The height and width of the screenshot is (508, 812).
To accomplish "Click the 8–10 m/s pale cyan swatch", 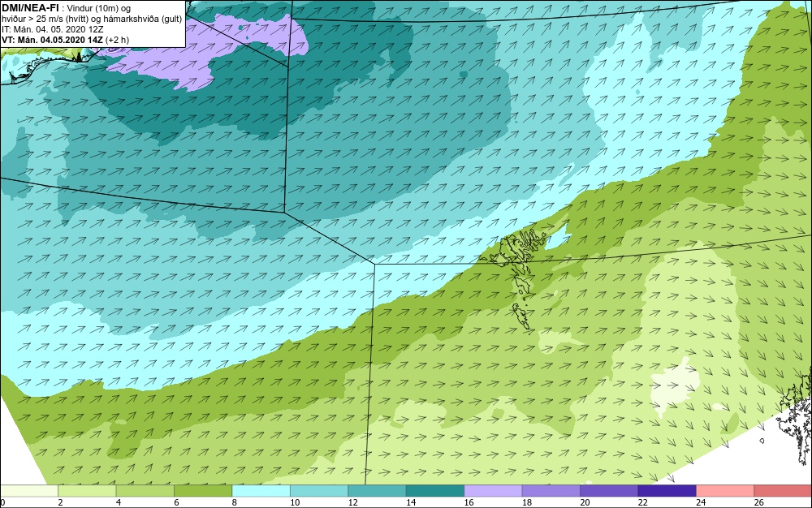I will [x=261, y=491].
